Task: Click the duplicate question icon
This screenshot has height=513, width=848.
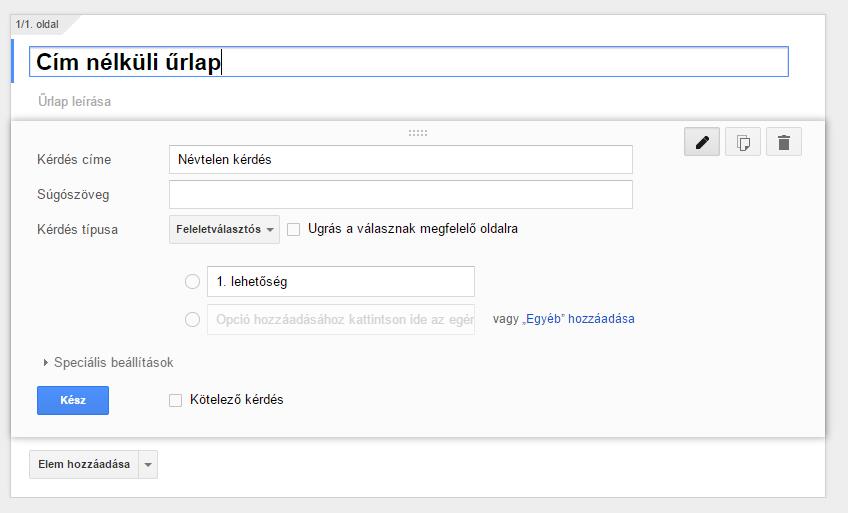Action: pos(743,142)
